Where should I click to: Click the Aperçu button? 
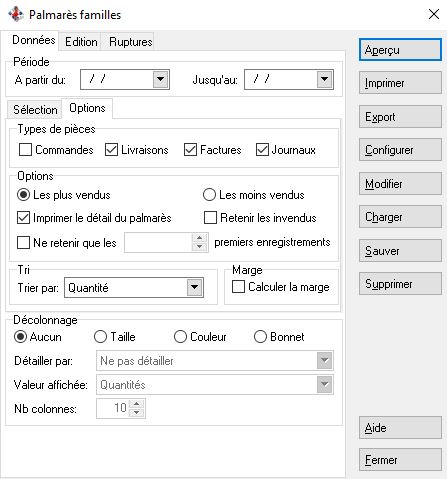click(400, 50)
